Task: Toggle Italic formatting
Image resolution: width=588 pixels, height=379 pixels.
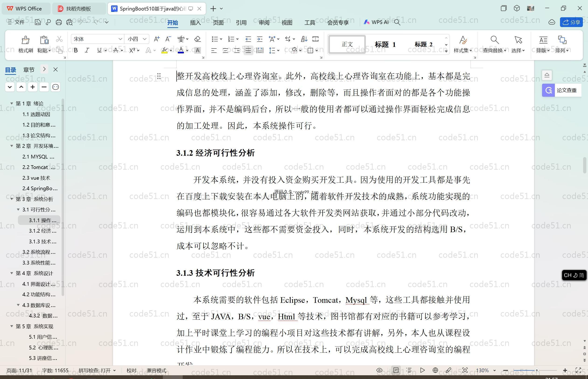Action: tap(87, 50)
